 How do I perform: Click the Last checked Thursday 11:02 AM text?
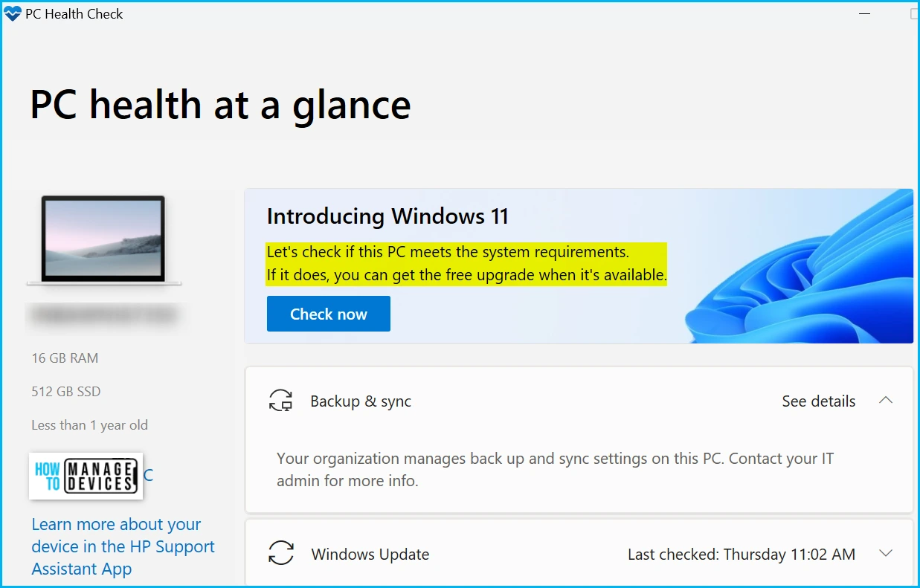(x=742, y=555)
